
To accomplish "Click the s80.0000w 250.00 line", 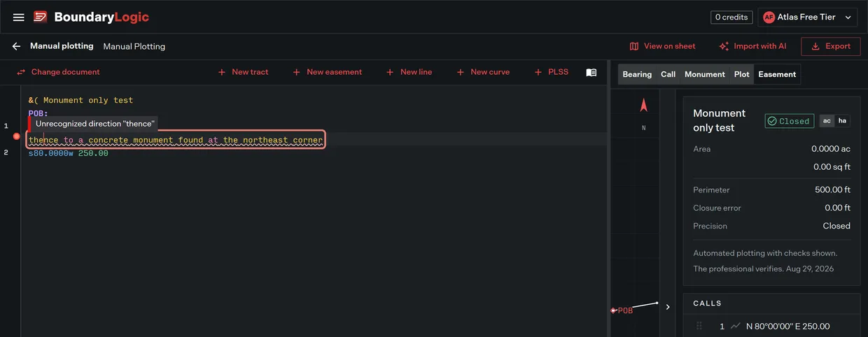I will click(69, 153).
